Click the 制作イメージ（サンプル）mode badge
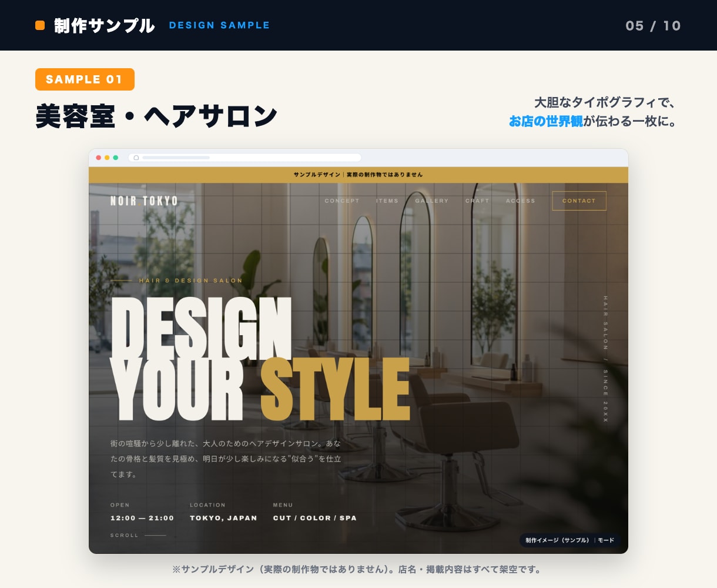717x588 pixels. (x=570, y=540)
